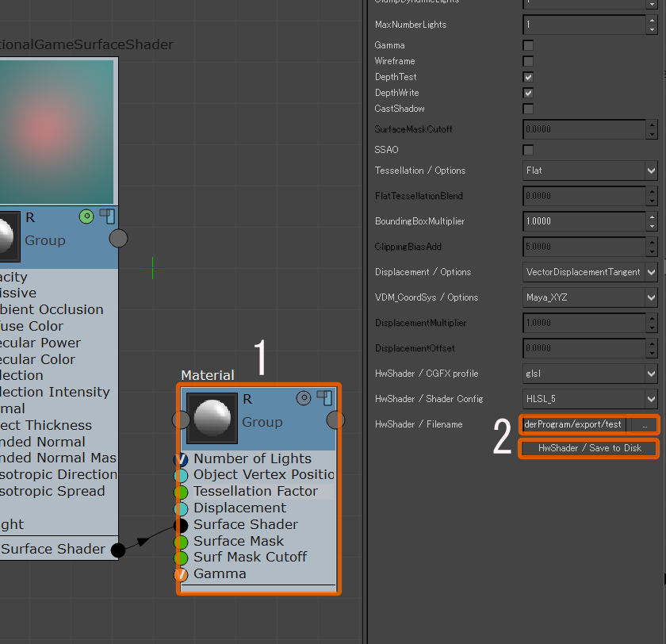Increase MaxNumberLights with up stepper arrow

[652, 20]
